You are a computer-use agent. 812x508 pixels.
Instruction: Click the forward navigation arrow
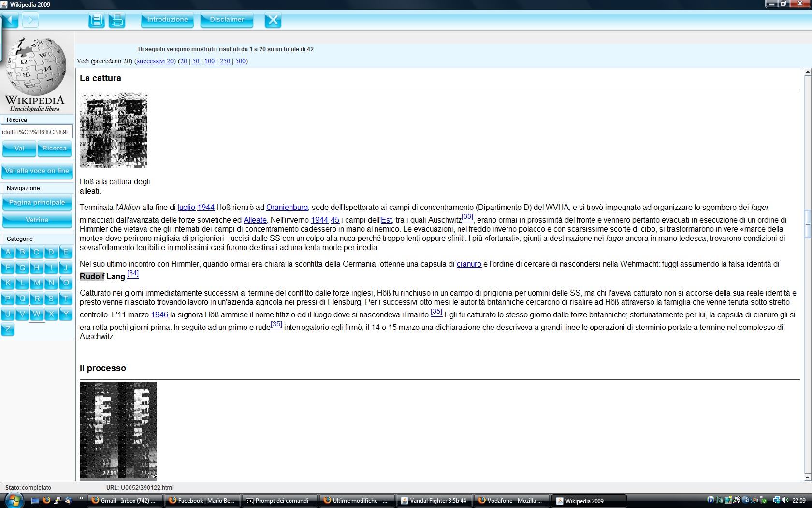(30, 20)
